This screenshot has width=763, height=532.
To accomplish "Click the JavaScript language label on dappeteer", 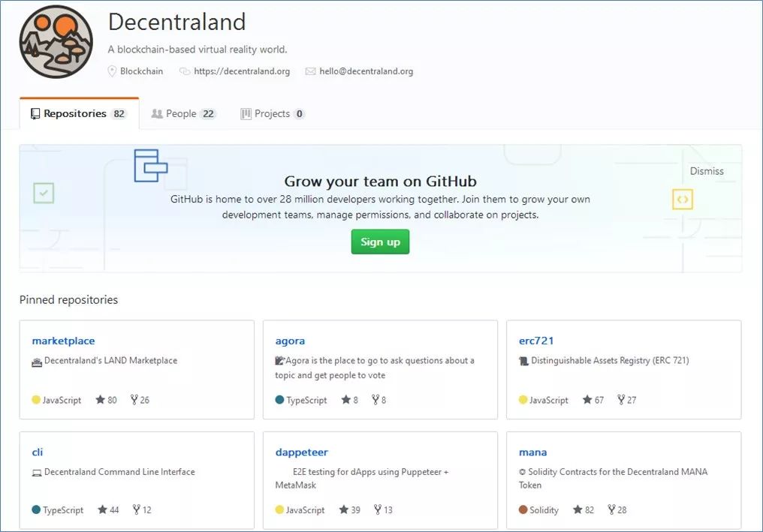I will coord(305,510).
